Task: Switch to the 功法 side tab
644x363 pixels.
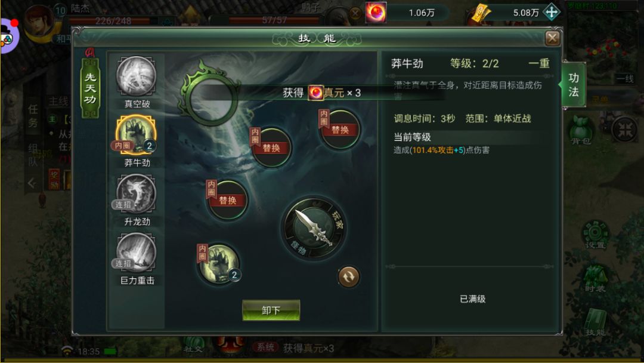Action: point(574,85)
